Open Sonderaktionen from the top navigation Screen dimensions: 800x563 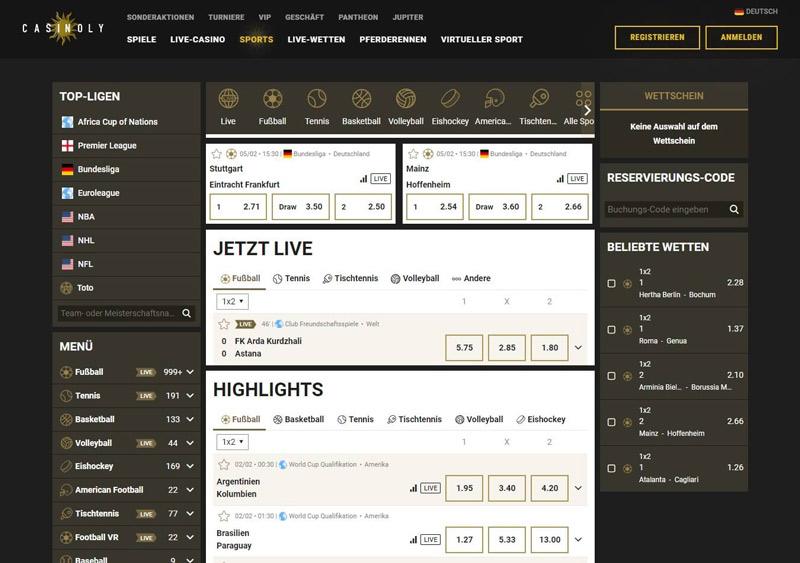(160, 17)
